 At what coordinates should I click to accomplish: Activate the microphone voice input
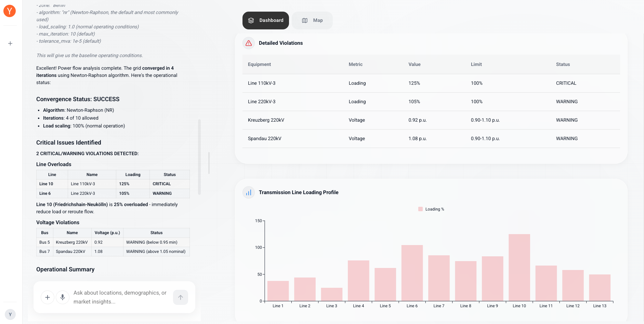point(63,297)
